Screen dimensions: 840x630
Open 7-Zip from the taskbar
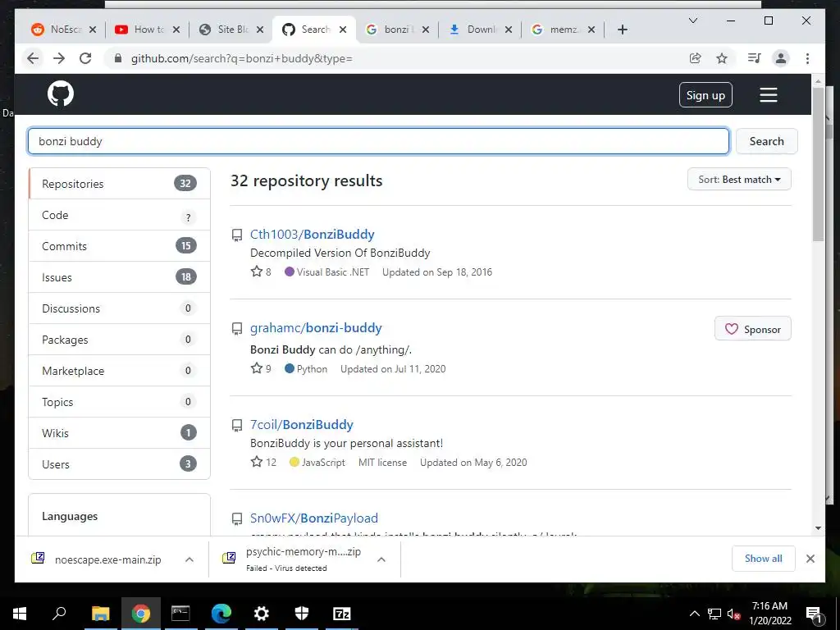click(342, 614)
